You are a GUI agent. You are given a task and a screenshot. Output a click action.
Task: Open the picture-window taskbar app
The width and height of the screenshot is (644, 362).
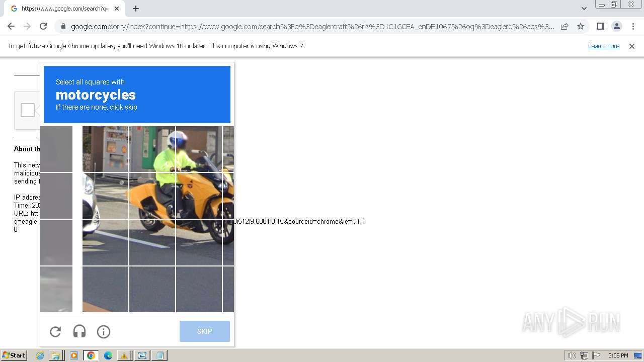(142, 355)
